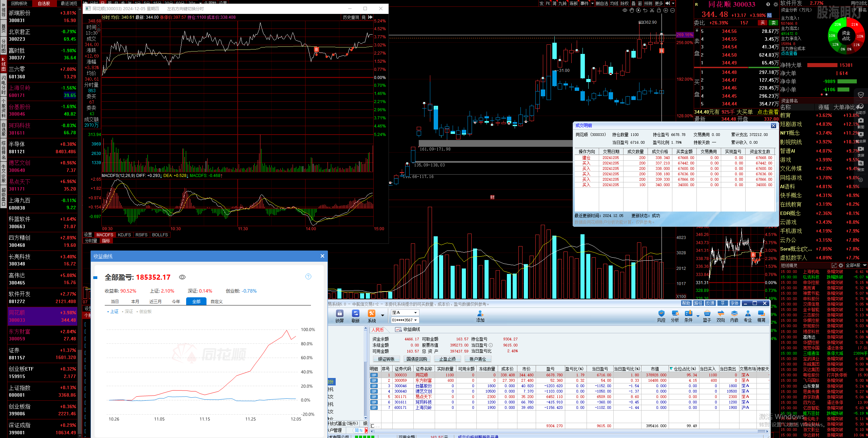Screen dimensions: 868x438
Task: Click the undo arrow icon above K-line chart
Action: (645, 11)
